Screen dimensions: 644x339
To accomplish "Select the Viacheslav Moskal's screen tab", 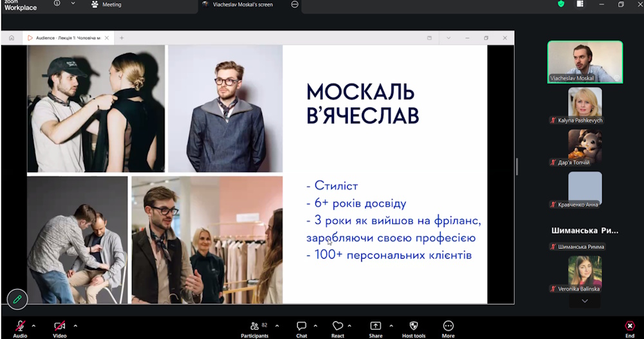I will (241, 5).
